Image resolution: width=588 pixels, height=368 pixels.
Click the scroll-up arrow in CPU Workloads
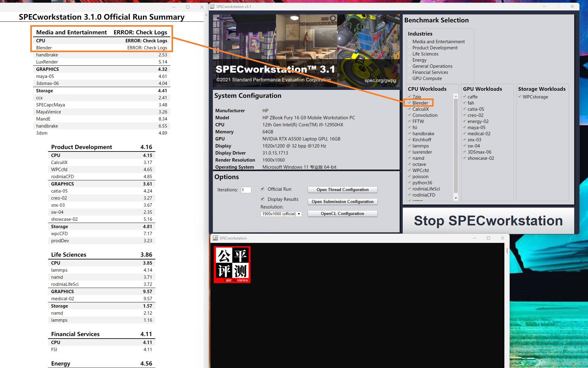(456, 97)
